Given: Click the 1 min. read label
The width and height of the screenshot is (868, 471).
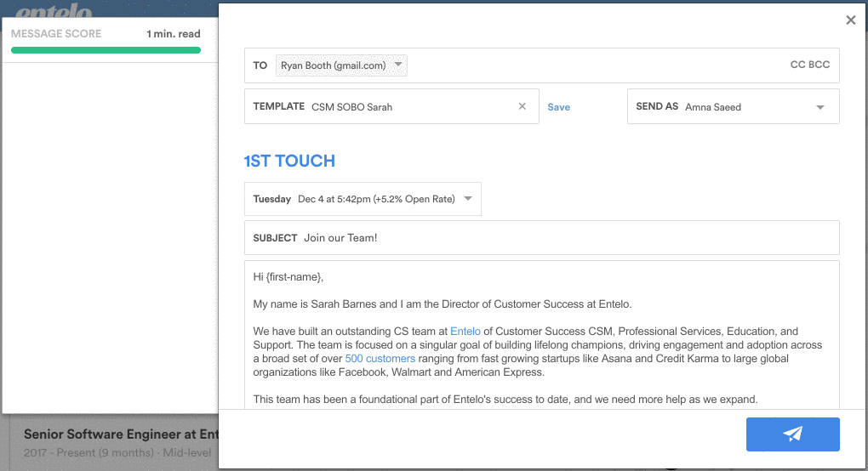Looking at the screenshot, I should pyautogui.click(x=174, y=34).
